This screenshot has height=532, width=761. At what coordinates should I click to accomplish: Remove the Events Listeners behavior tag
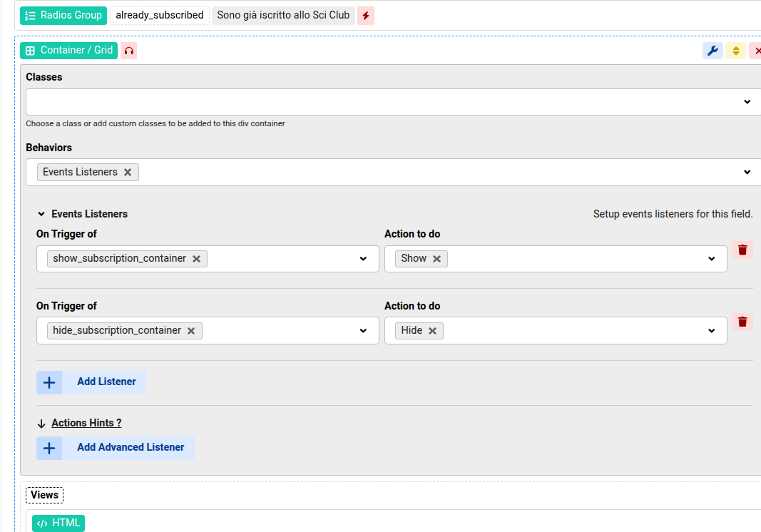pyautogui.click(x=128, y=173)
